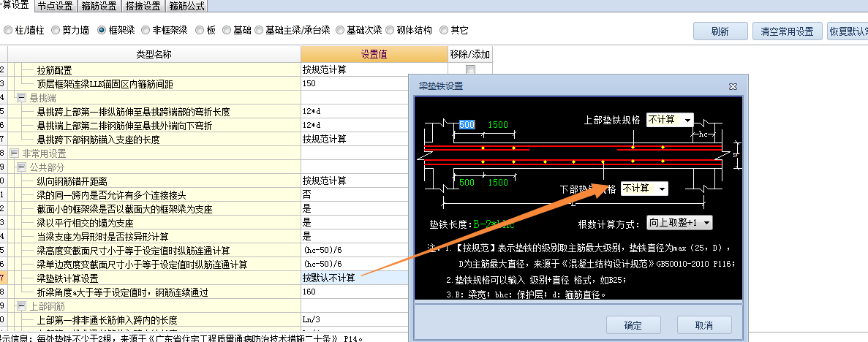Click the 梁单边宽度变截面 (hc-50)/6 value

(x=322, y=264)
